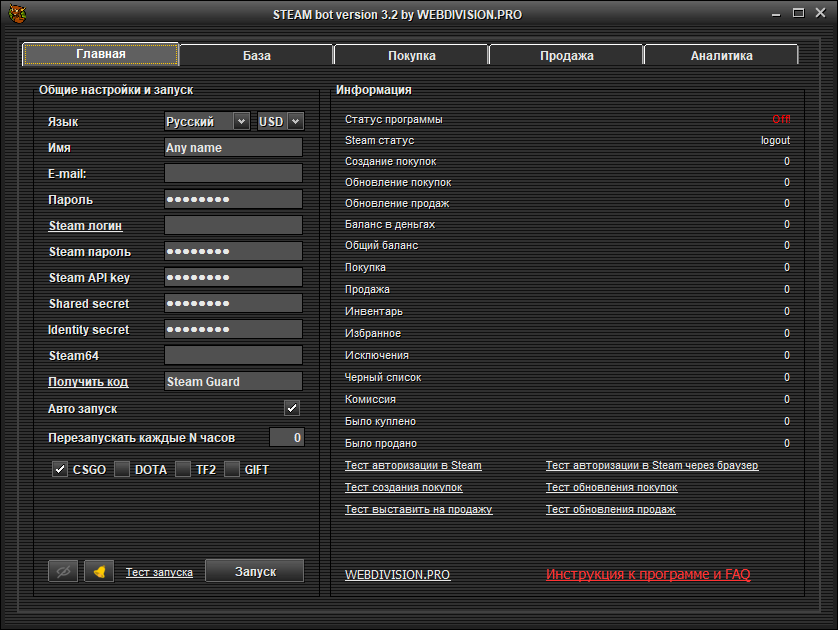Switch to the База tab
Screen dimensions: 838x630
[x=256, y=55]
